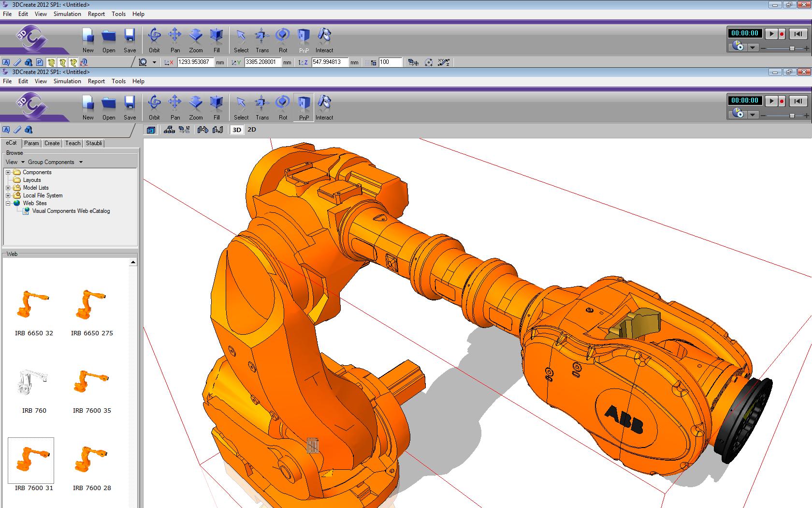Click Open folder icon in front window
812x508 pixels.
(x=109, y=103)
